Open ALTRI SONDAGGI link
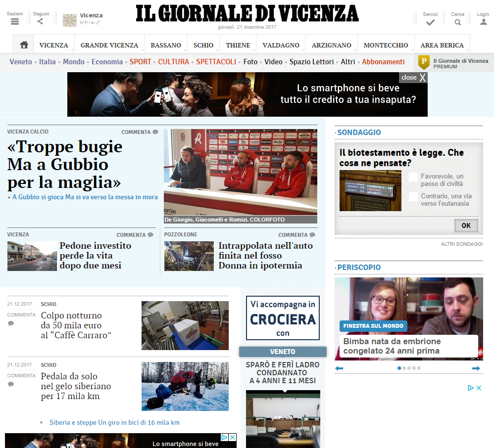 coord(462,244)
